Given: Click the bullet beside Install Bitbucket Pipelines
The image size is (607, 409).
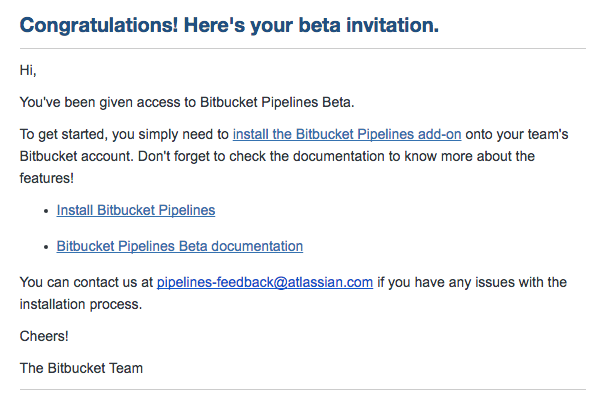Looking at the screenshot, I should (46, 211).
